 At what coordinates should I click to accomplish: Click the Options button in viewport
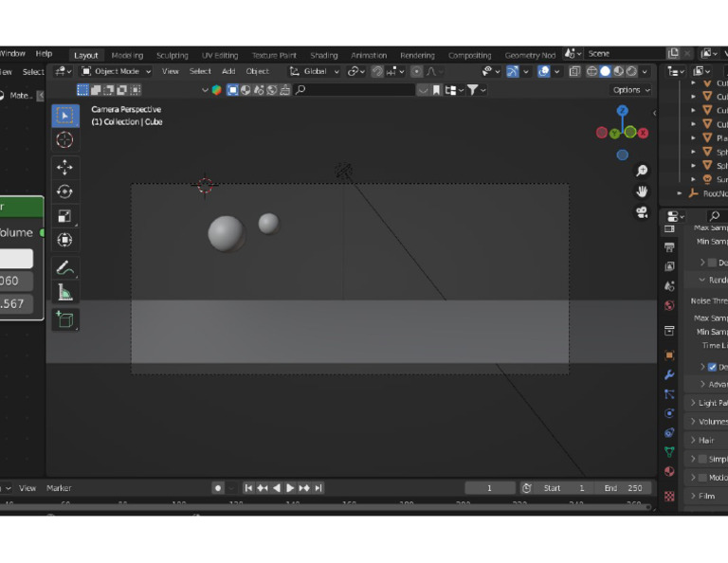tap(630, 90)
